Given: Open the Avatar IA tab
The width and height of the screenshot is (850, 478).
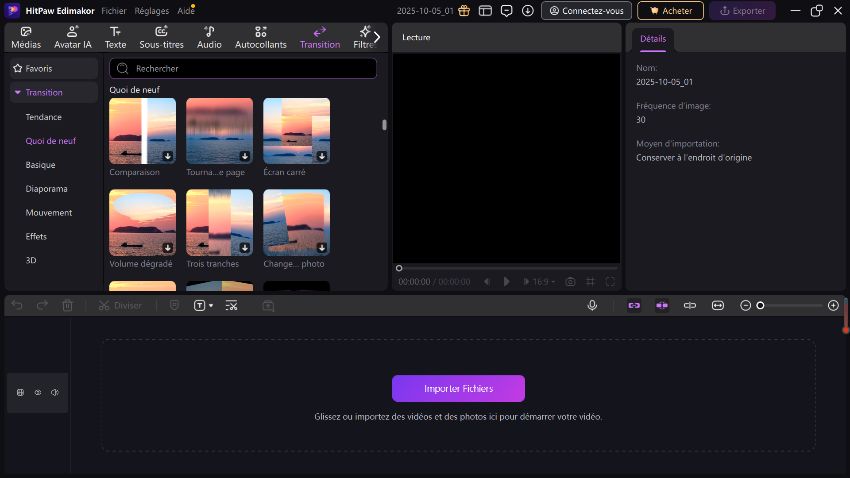Looking at the screenshot, I should click(73, 37).
